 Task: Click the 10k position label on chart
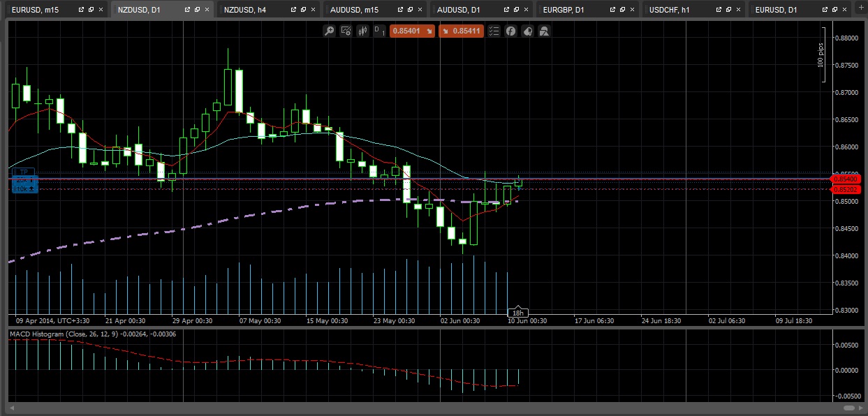pyautogui.click(x=24, y=188)
